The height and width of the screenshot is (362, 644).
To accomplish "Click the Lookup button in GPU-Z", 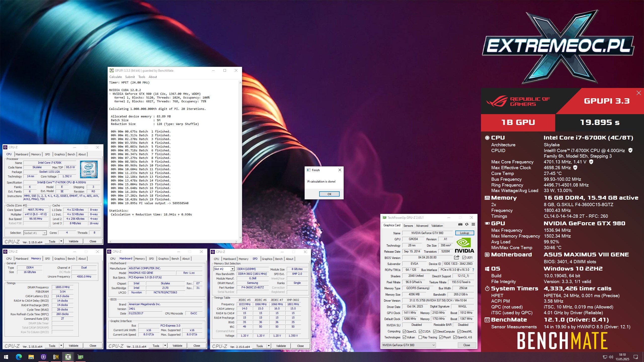I will coord(464,233).
